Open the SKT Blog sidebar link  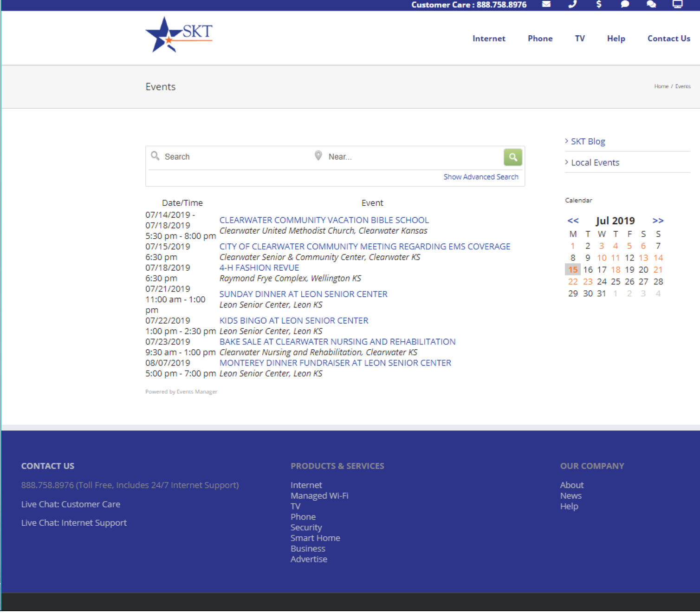pyautogui.click(x=588, y=141)
